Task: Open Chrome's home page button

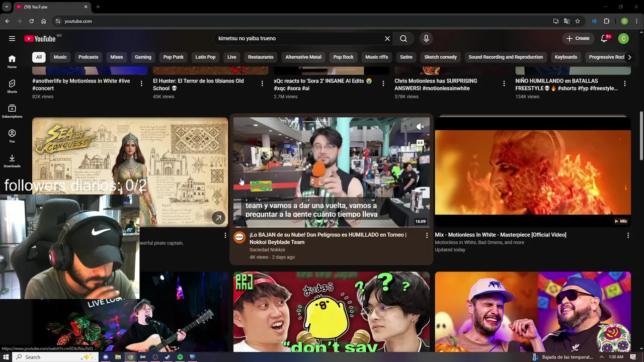Action: point(43,21)
